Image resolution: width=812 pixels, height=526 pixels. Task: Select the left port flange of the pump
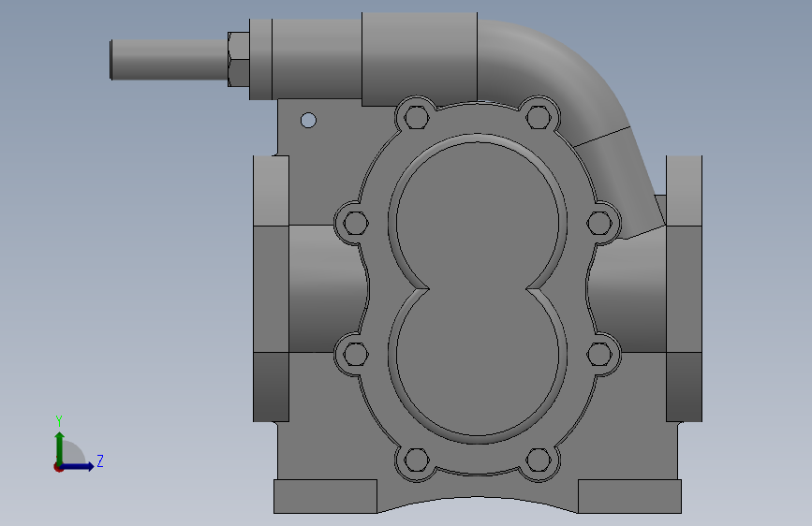click(x=271, y=288)
